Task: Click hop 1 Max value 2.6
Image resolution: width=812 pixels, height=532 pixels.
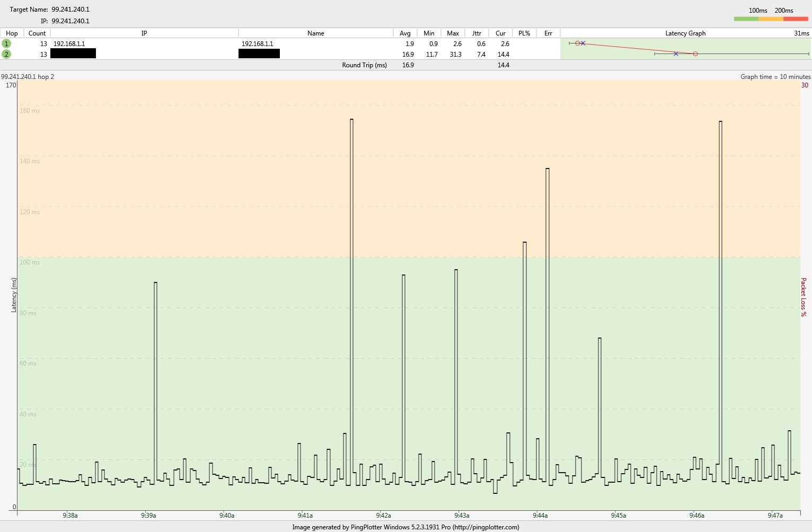Action: coord(457,44)
